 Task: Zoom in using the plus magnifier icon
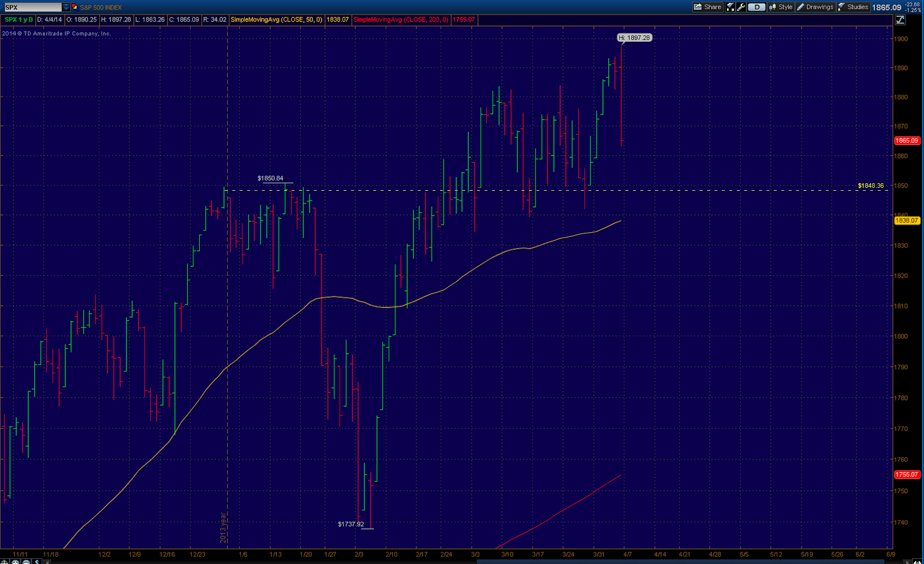[16, 562]
